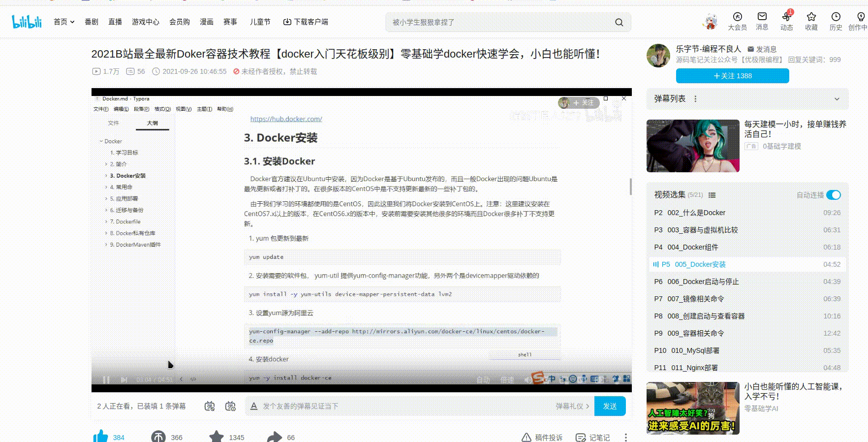Open the 动态 feed icon

786,17
